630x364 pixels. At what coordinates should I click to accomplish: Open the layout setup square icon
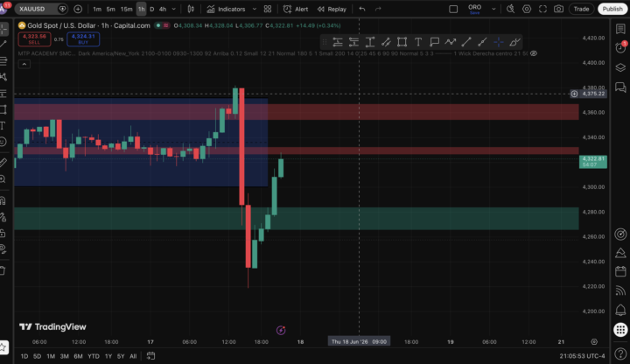tap(453, 9)
